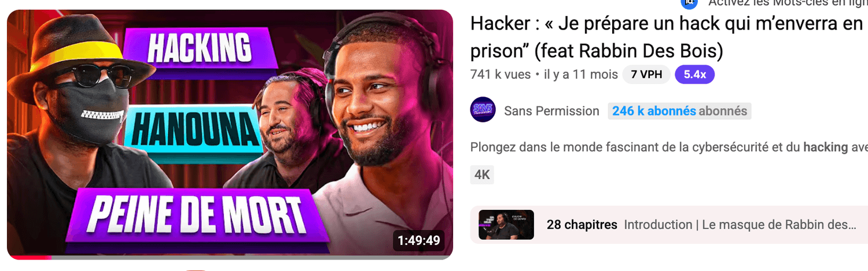Viewport: 868px width, 271px height.
Task: Click the red watched-progress bar on thumbnail
Action: (29, 257)
